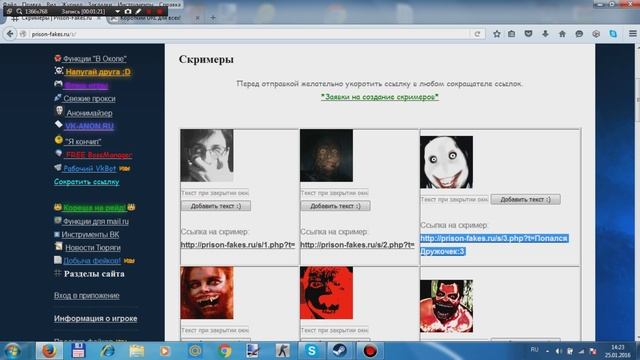Open a new browser tab
The image size is (640, 360).
click(x=213, y=18)
